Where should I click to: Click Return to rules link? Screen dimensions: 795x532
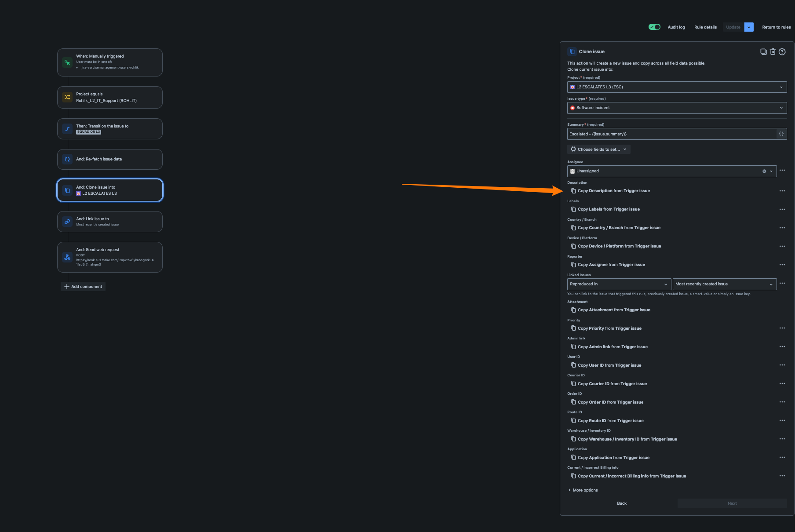[776, 27]
